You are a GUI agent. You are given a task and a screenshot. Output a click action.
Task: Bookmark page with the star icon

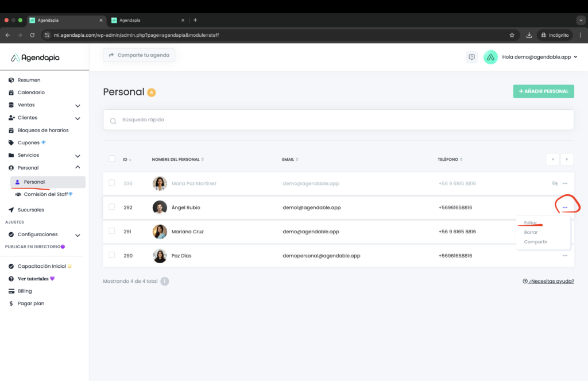tap(512, 35)
